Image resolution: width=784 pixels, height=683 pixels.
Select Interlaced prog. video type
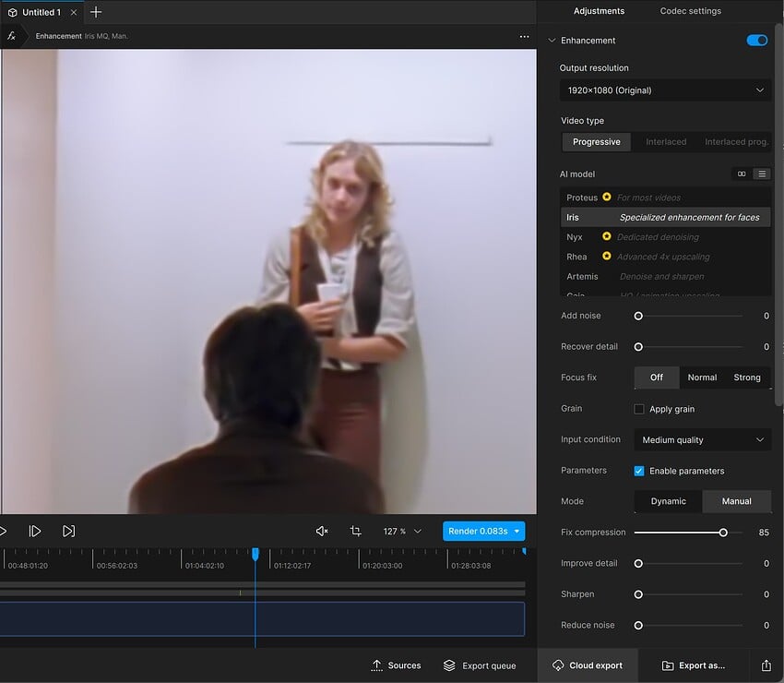click(x=736, y=142)
